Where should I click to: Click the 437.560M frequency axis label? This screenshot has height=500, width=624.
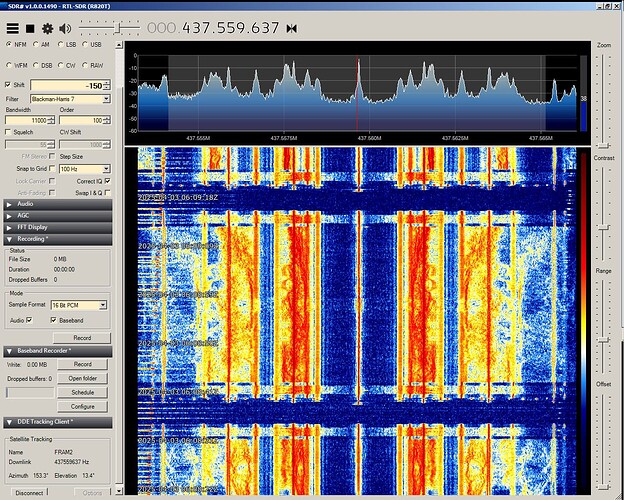tap(369, 138)
